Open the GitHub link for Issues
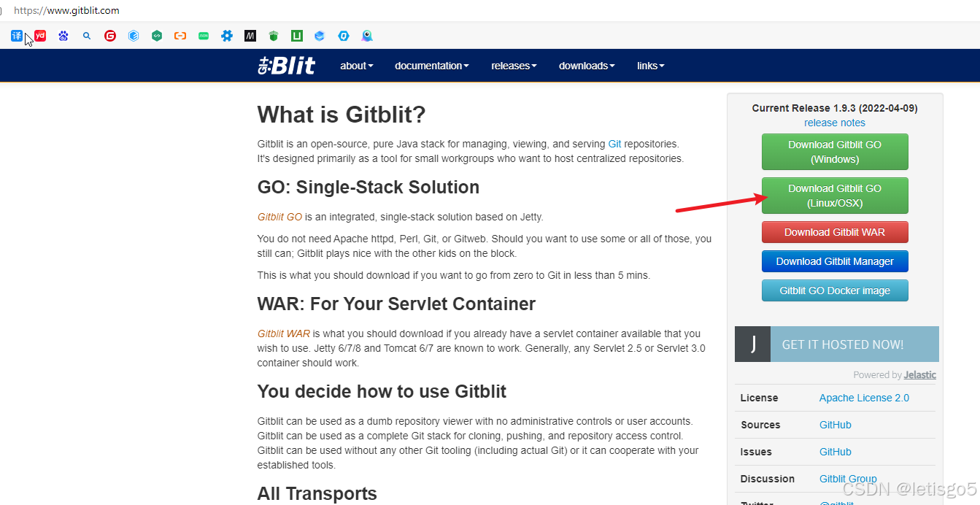Screen dimensions: 980x505 point(836,452)
